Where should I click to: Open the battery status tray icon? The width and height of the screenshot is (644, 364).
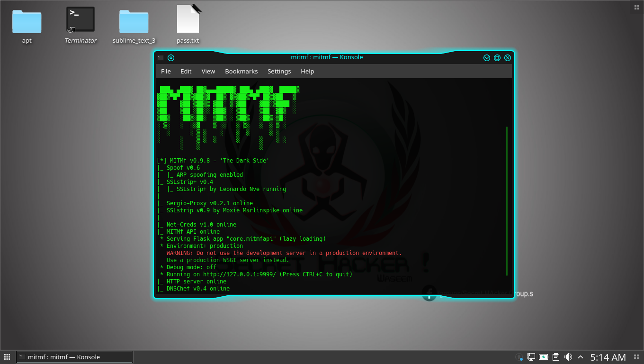click(544, 357)
